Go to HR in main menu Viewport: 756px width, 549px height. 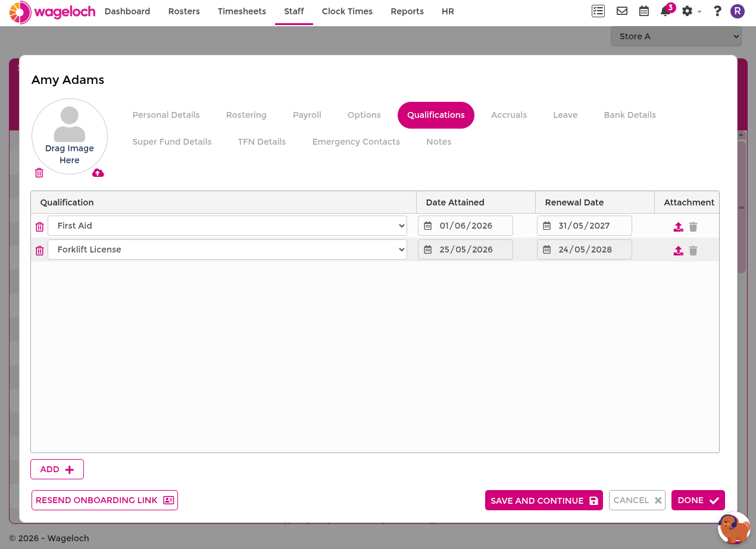[x=448, y=11]
